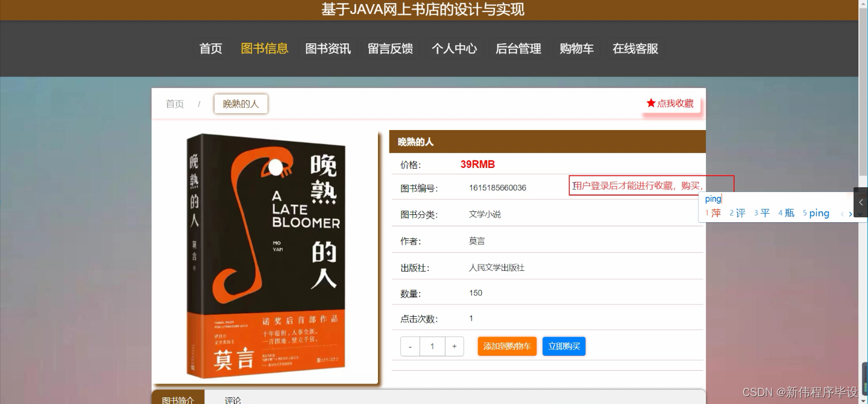The image size is (868, 404).
Task: Open the 后台管理 navigation item
Action: pos(517,49)
